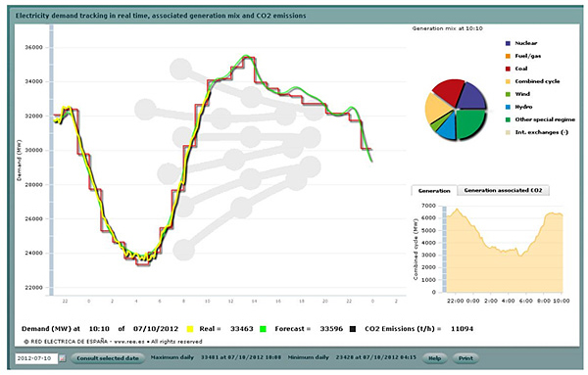Click the Int. exchanges legend square
Screen dimensions: 588x375
[x=508, y=132]
